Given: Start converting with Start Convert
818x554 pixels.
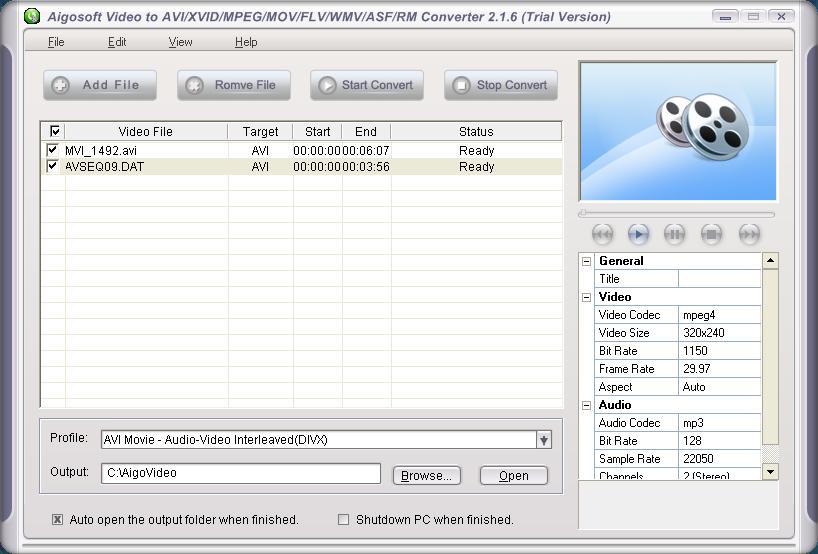Looking at the screenshot, I should pyautogui.click(x=366, y=85).
